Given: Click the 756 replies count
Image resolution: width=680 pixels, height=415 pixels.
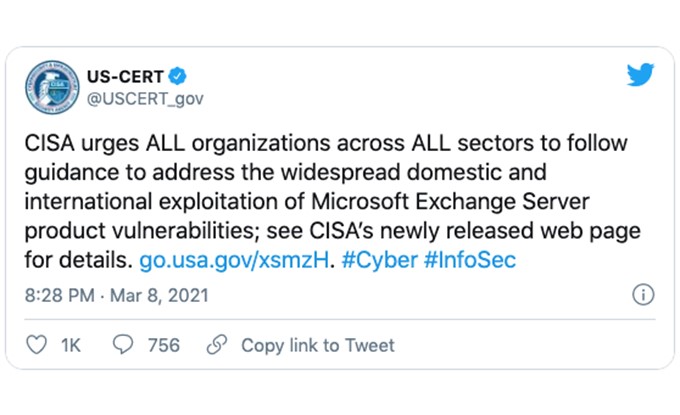Looking at the screenshot, I should click(x=163, y=346).
